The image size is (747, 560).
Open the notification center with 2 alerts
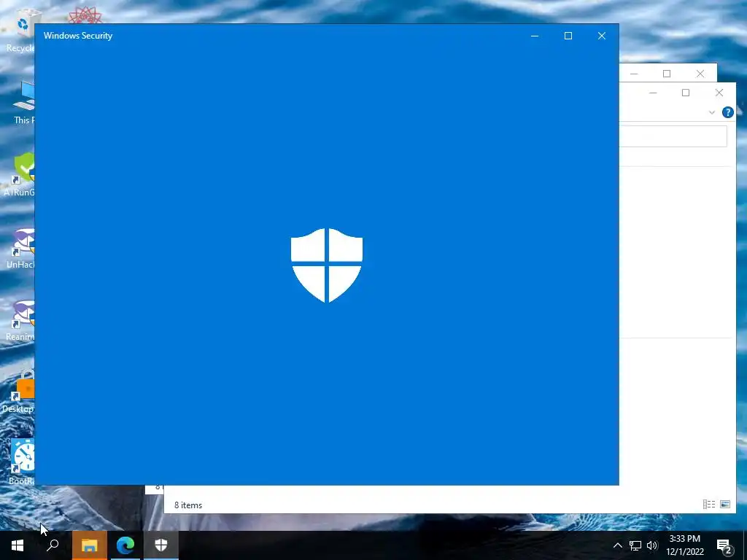click(x=724, y=545)
